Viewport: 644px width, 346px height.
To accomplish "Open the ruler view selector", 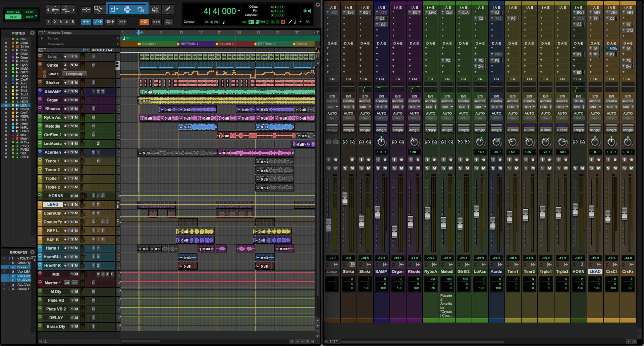I will coord(42,32).
